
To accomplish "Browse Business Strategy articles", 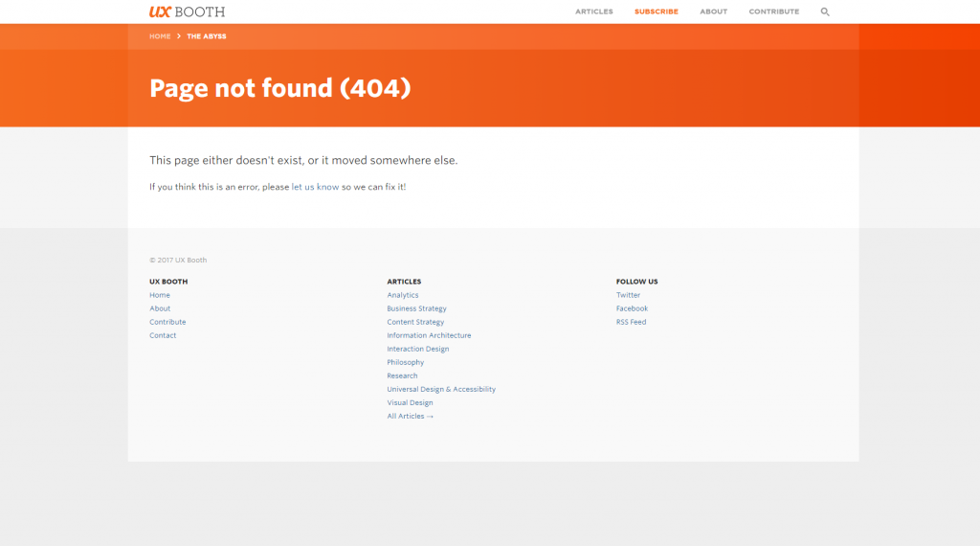I will pyautogui.click(x=416, y=308).
